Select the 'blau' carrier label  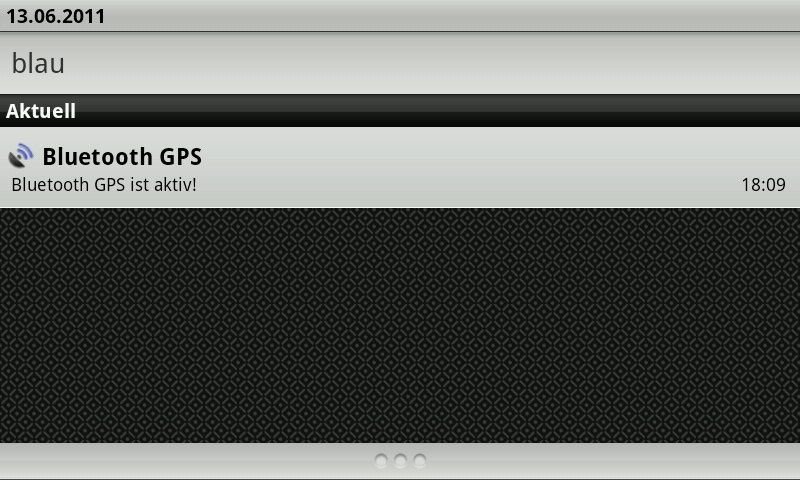(x=38, y=64)
